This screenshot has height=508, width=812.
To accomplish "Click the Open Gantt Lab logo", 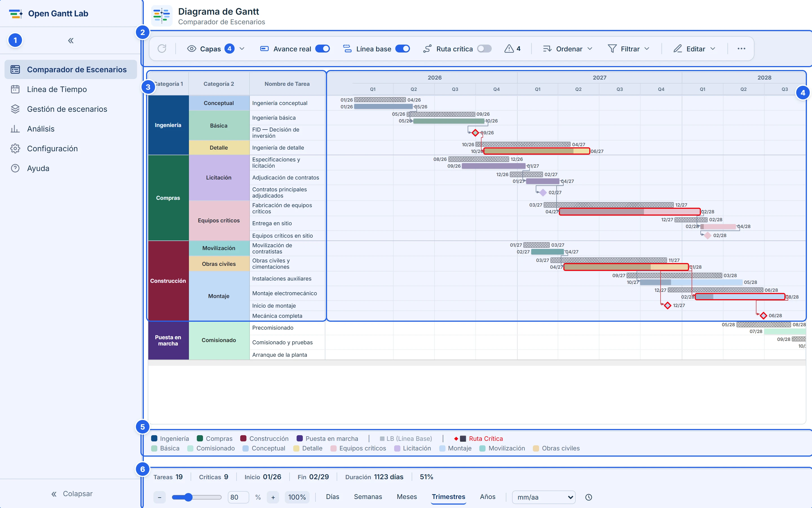I will 16,14.
